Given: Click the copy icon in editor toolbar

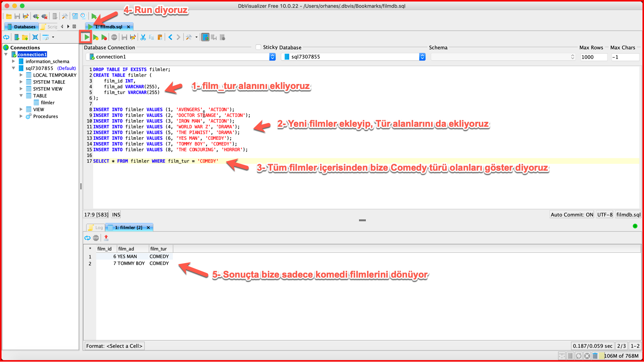Looking at the screenshot, I should pos(151,37).
